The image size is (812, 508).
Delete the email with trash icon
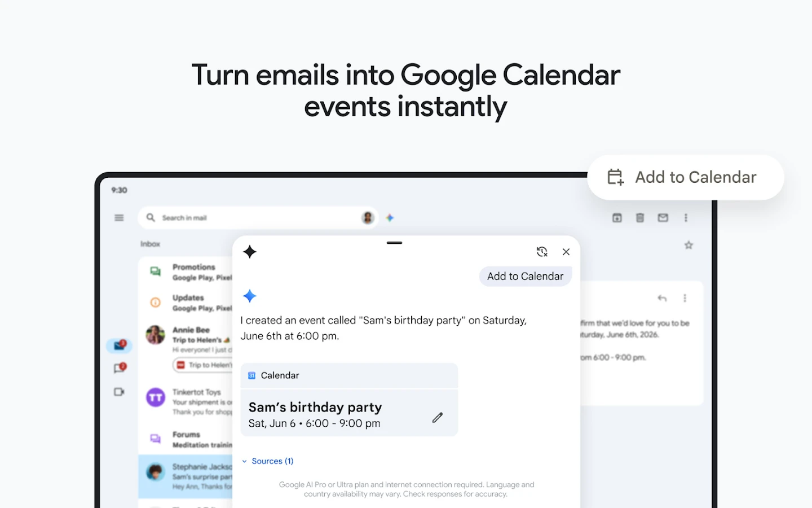click(640, 218)
